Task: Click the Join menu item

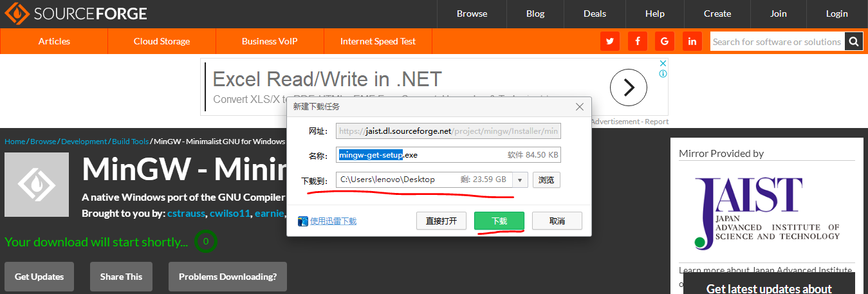Action: coord(779,14)
